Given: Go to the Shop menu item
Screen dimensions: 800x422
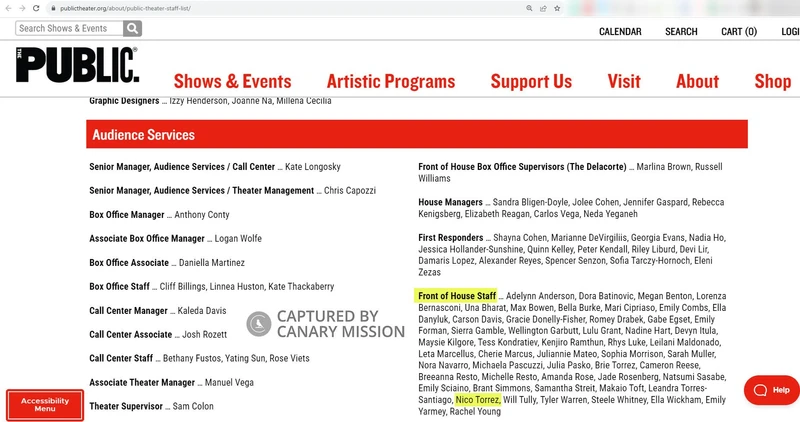Looking at the screenshot, I should [772, 82].
